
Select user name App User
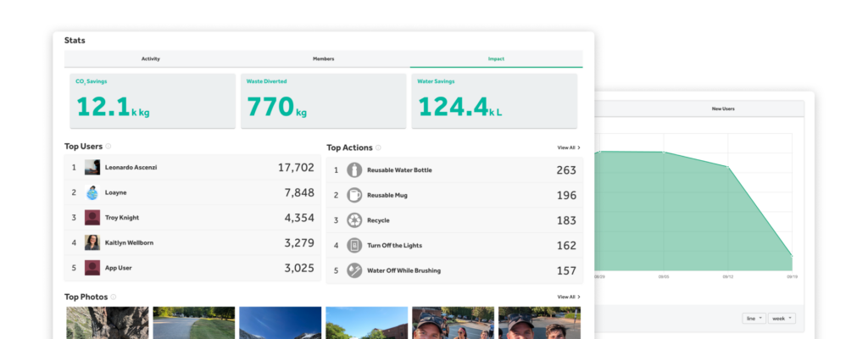click(x=119, y=268)
